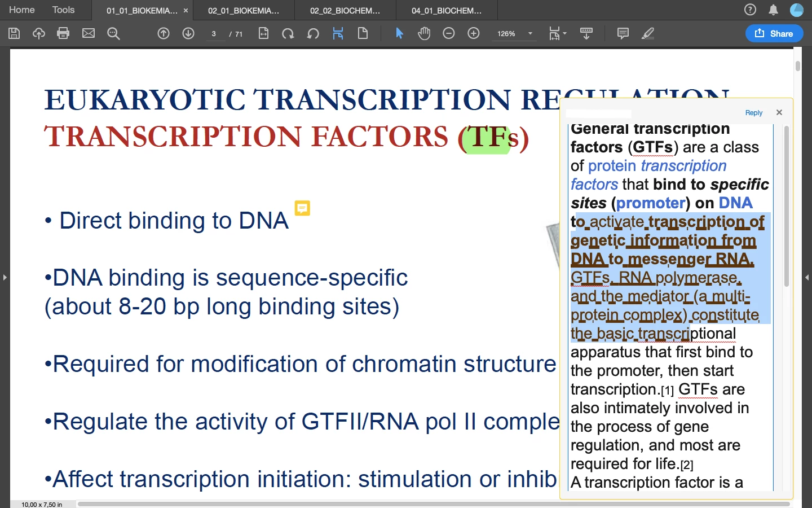The image size is (812, 508).
Task: Print the document with printer icon
Action: [63, 33]
